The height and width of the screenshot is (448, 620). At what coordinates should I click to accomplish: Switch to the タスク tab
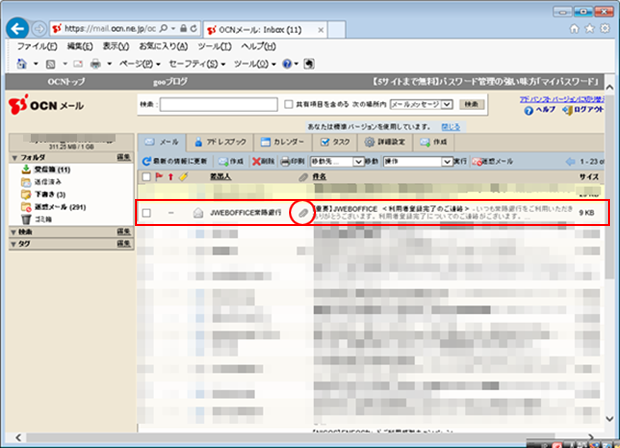335,142
